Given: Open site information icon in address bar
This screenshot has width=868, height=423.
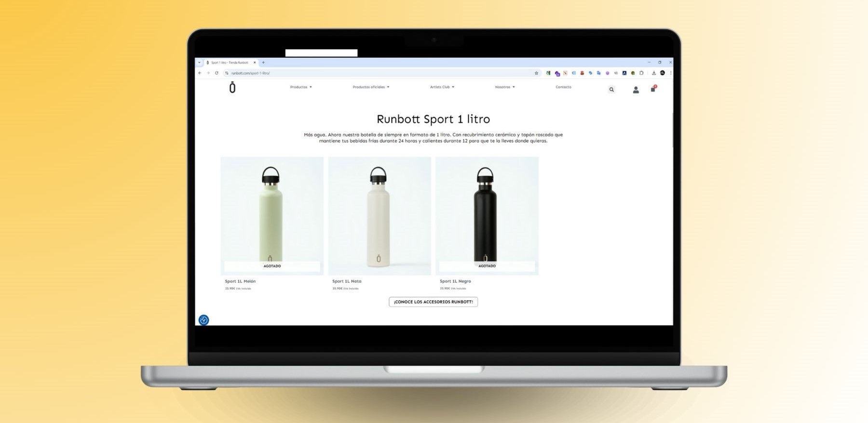Looking at the screenshot, I should click(x=227, y=73).
